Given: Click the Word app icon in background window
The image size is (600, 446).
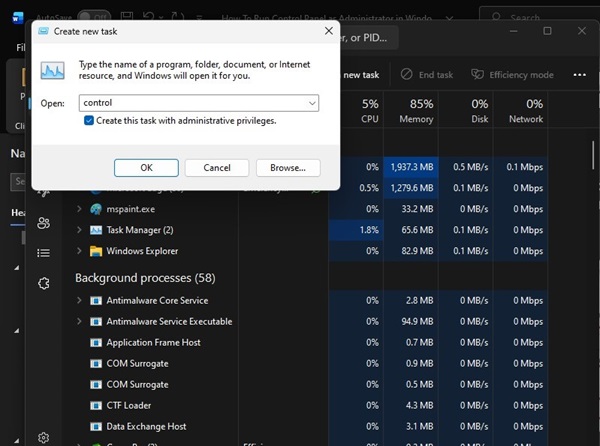Looking at the screenshot, I should point(18,18).
